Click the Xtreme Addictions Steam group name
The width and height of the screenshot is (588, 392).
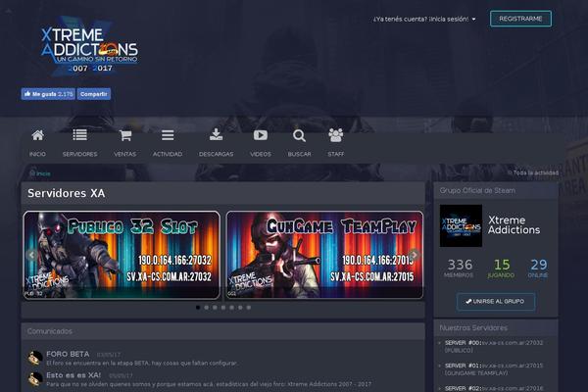click(514, 225)
